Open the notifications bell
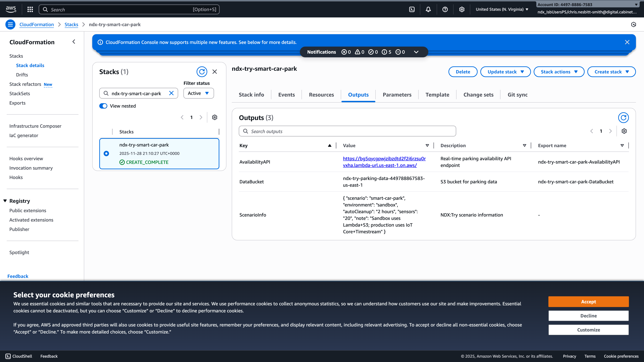644x362 pixels. [x=428, y=9]
